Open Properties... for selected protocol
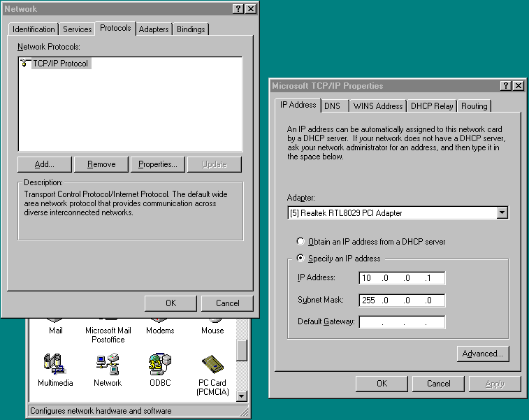The image size is (529, 420). click(157, 164)
